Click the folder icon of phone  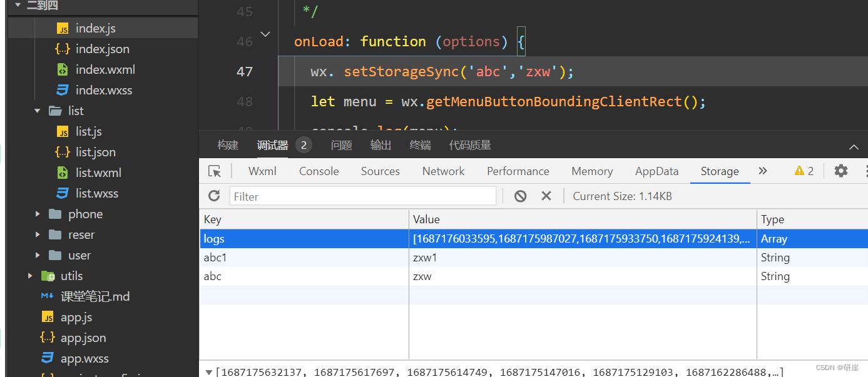click(56, 214)
